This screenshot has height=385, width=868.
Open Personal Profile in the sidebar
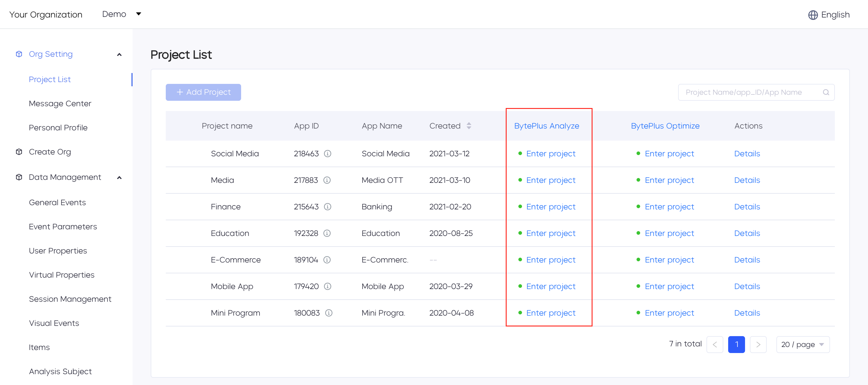(x=58, y=128)
